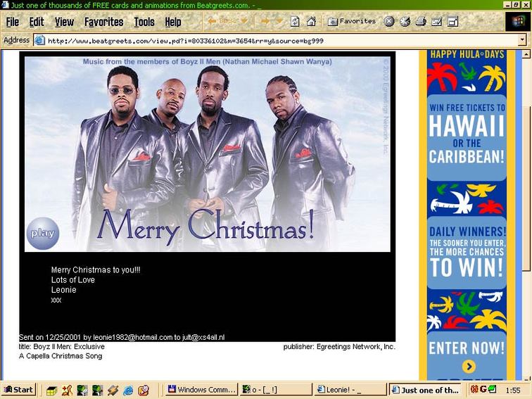
Task: Click the Boyz II Men Christmas card image
Action: coord(208,154)
